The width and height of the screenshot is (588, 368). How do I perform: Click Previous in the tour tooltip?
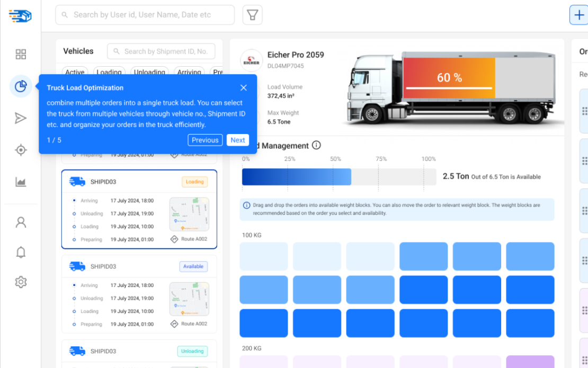[x=205, y=140]
